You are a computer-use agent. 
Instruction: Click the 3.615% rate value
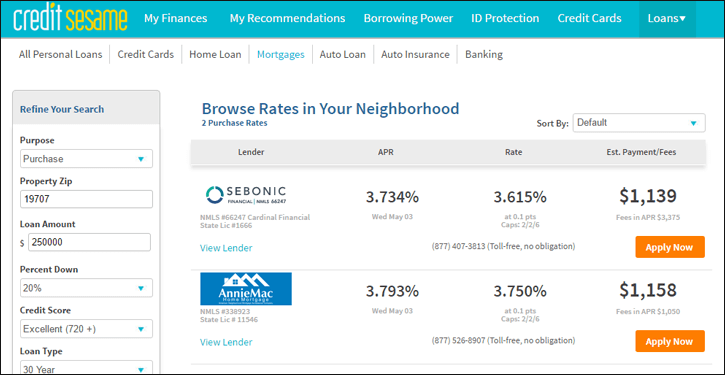coord(520,197)
